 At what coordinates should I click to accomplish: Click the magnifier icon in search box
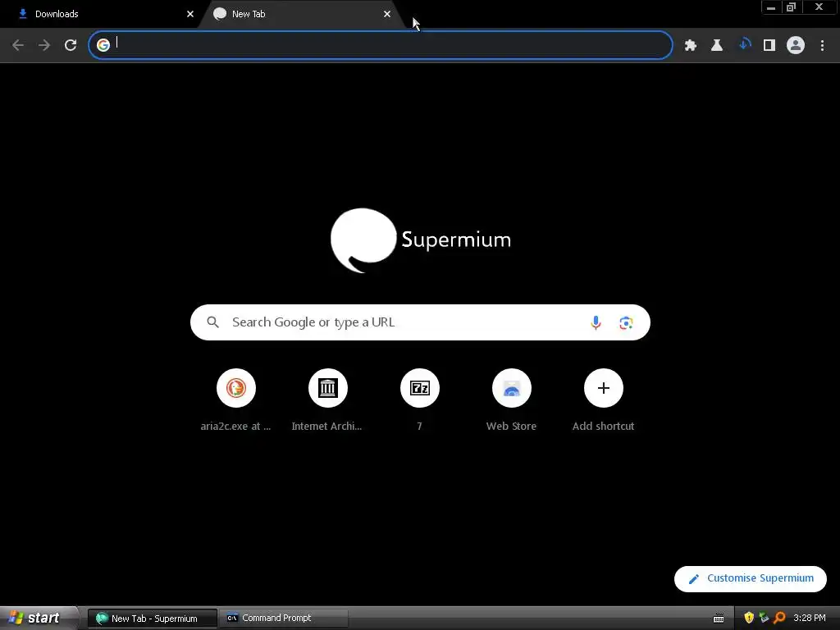point(212,322)
